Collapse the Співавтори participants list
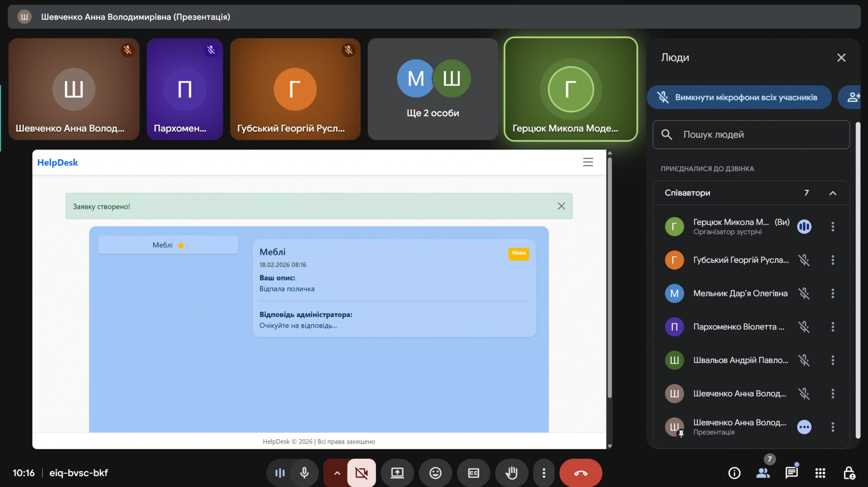Screen dimensions: 868x487 (x=832, y=193)
